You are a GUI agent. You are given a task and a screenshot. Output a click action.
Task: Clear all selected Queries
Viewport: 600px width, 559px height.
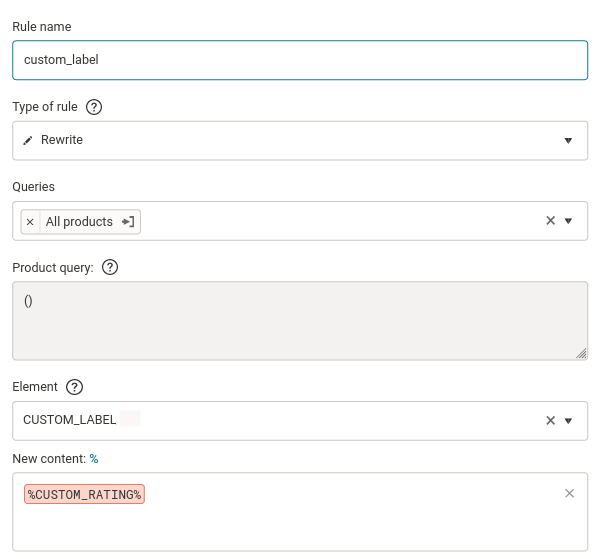[550, 220]
